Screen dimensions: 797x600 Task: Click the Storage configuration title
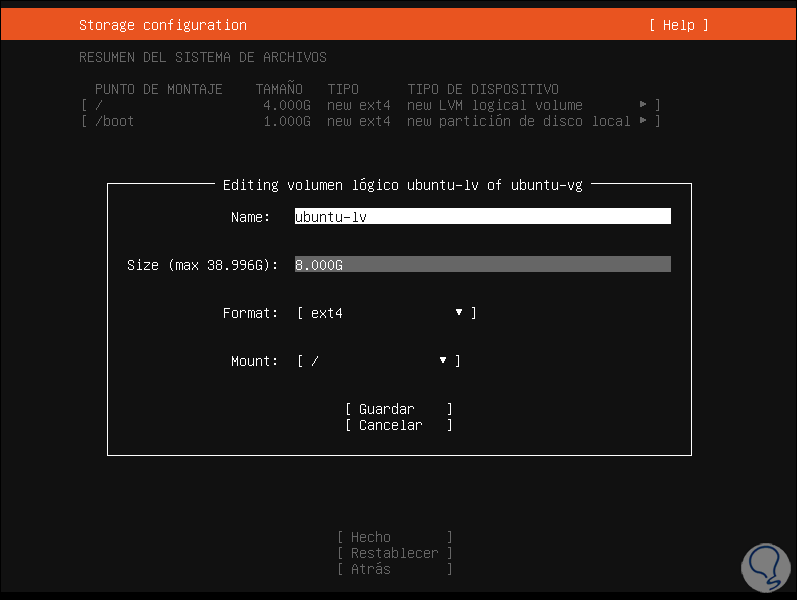point(163,25)
